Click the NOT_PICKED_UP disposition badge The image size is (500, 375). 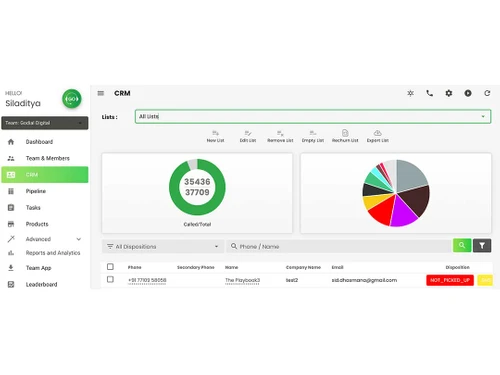tap(450, 280)
